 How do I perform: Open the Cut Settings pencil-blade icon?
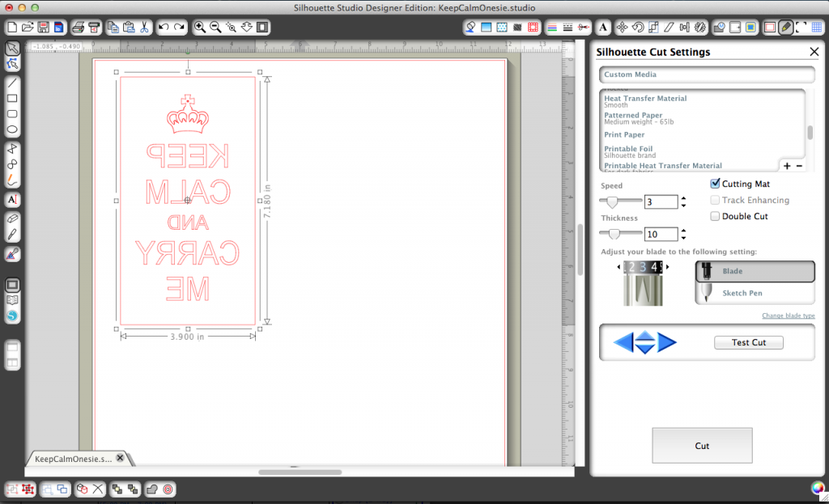click(785, 27)
